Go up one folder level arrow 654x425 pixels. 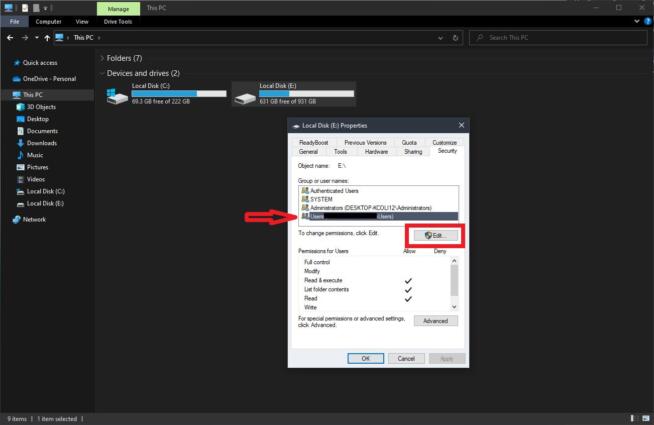tap(47, 38)
